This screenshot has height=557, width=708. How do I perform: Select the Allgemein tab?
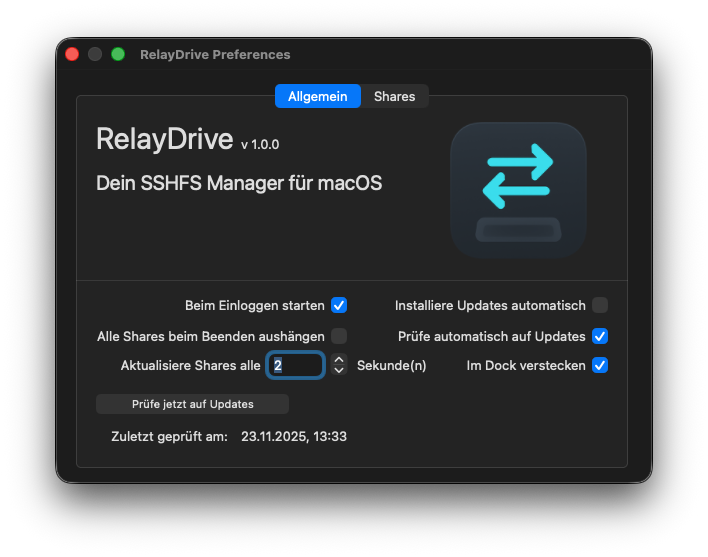(x=317, y=96)
